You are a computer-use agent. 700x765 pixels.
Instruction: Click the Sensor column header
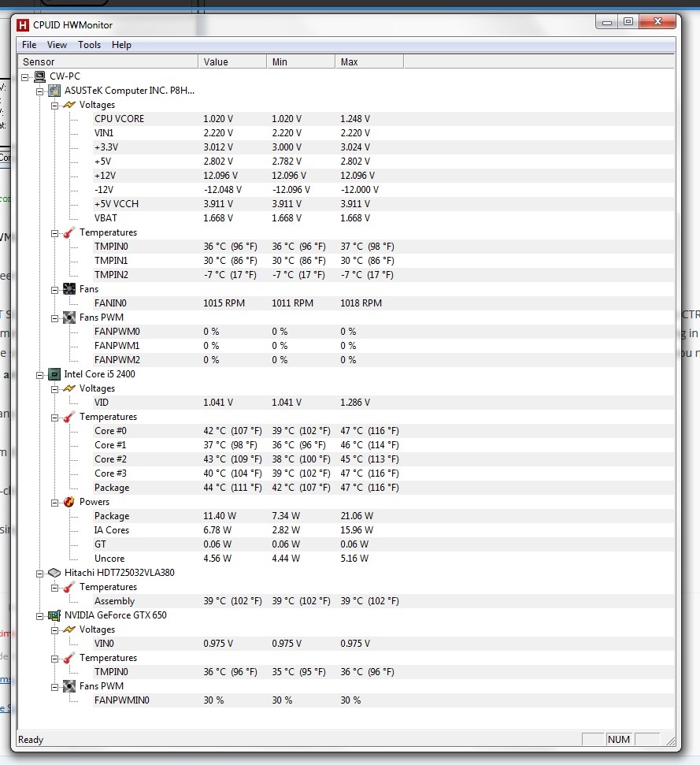coord(108,62)
